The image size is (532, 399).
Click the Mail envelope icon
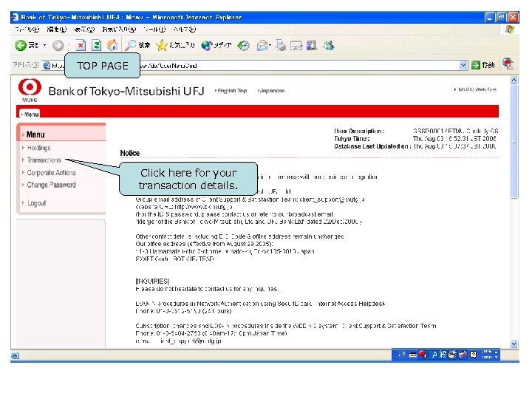point(262,45)
